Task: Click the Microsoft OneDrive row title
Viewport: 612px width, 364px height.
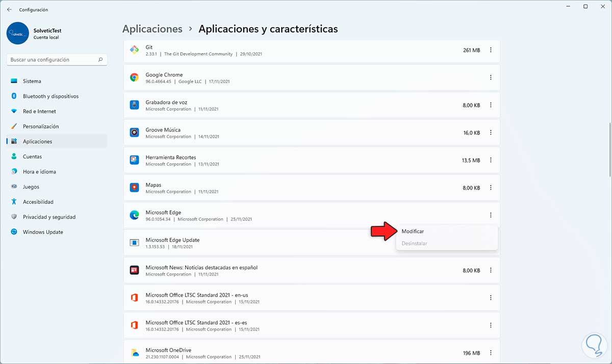Action: pos(168,350)
